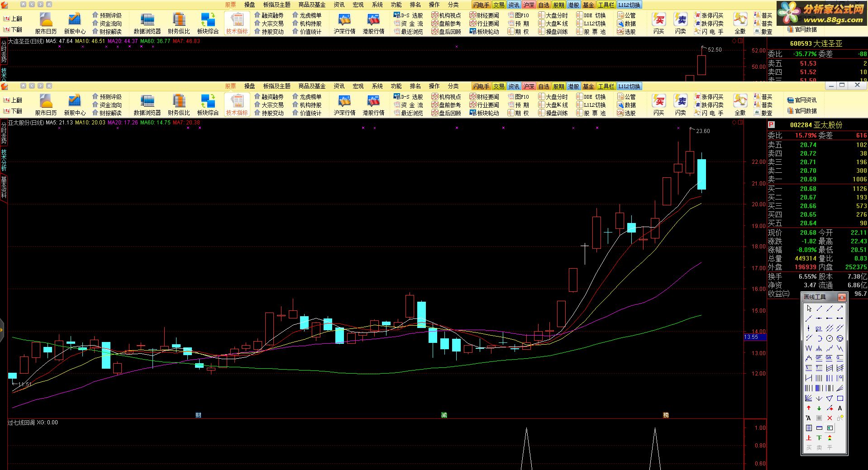Toggle the 港股 tag in 亚太股份 window

[x=573, y=86]
